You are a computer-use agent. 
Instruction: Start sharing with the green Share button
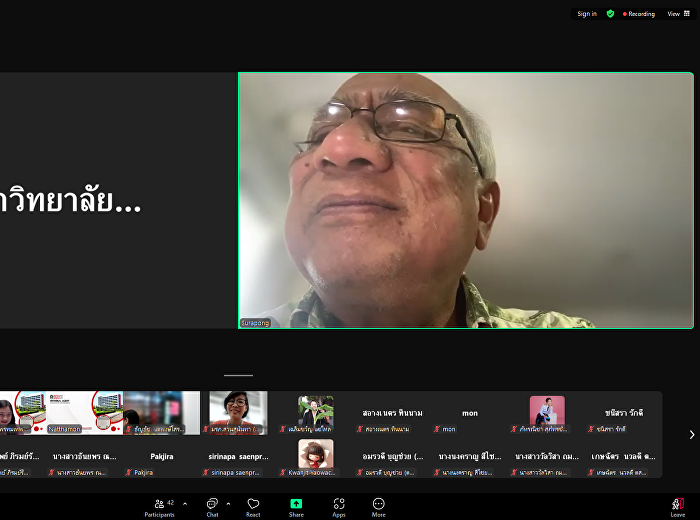tap(296, 507)
